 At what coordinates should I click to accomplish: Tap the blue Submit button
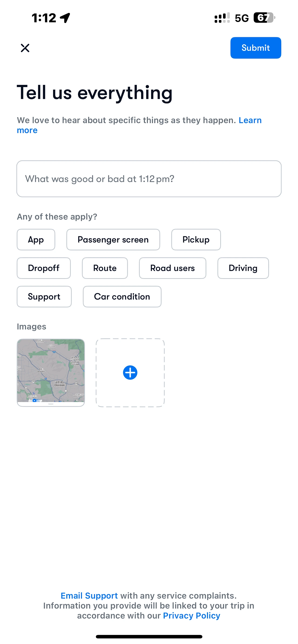[255, 48]
